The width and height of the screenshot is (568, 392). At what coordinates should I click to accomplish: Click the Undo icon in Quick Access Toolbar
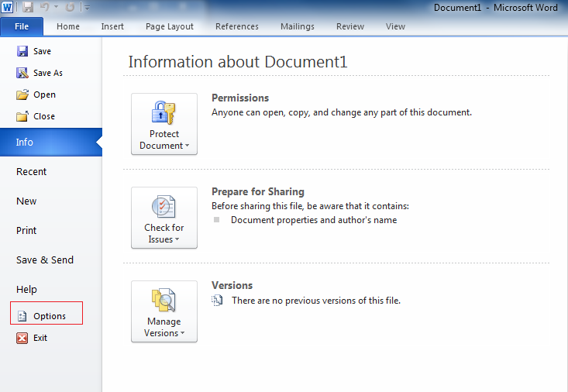(x=45, y=7)
